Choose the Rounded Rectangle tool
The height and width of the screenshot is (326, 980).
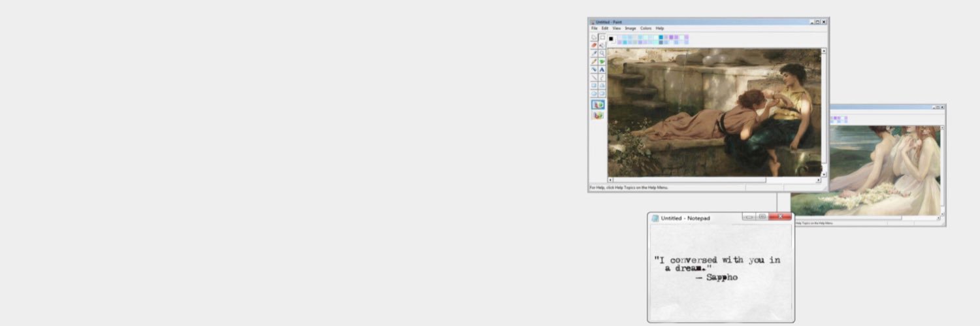coord(602,93)
